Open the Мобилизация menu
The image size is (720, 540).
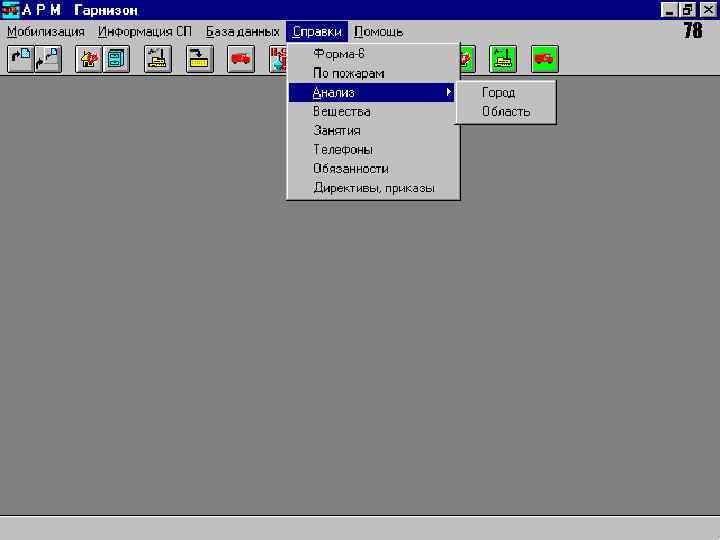point(46,32)
